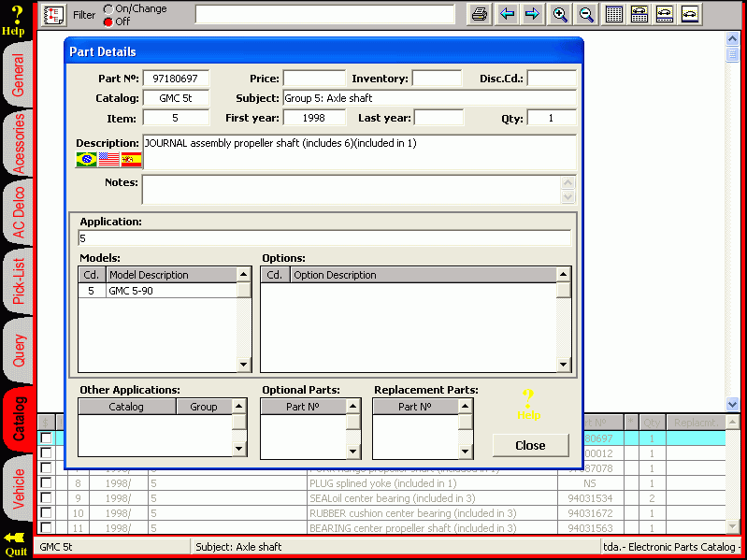Tick the checkbox in the row with part ending 00012
Screen dimensions: 747x560
point(46,452)
